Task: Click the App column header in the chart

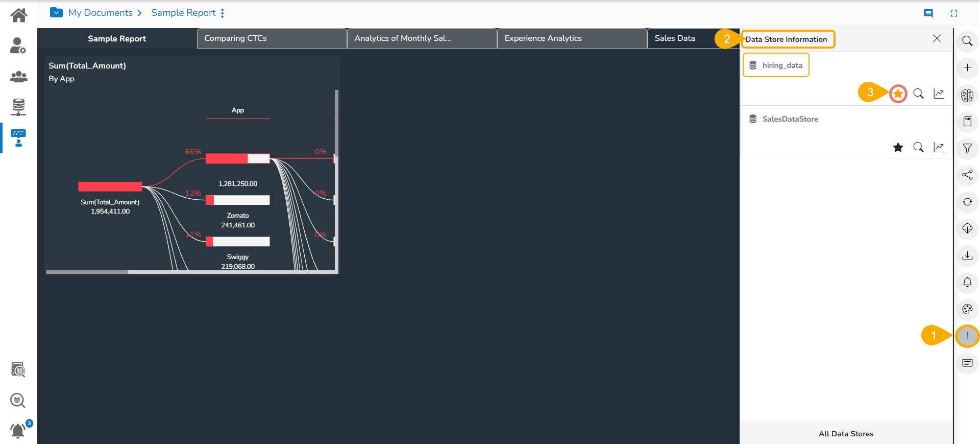Action: (x=238, y=110)
